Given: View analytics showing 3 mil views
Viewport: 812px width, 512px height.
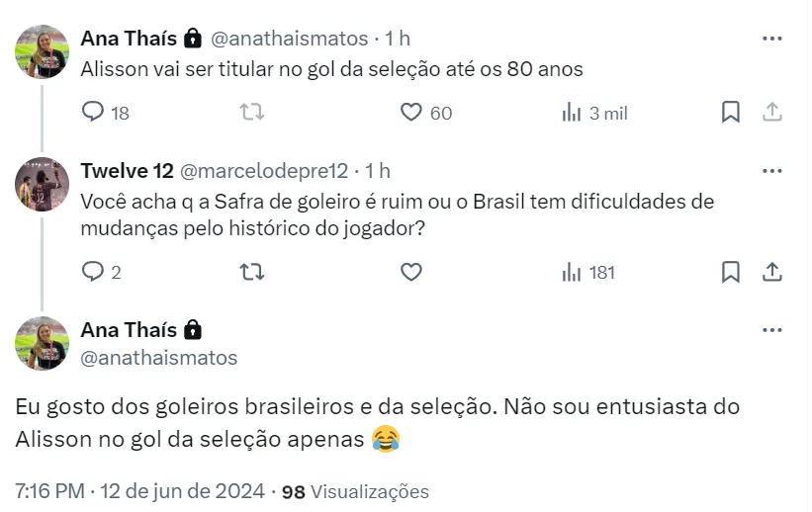Looking at the screenshot, I should point(572,113).
